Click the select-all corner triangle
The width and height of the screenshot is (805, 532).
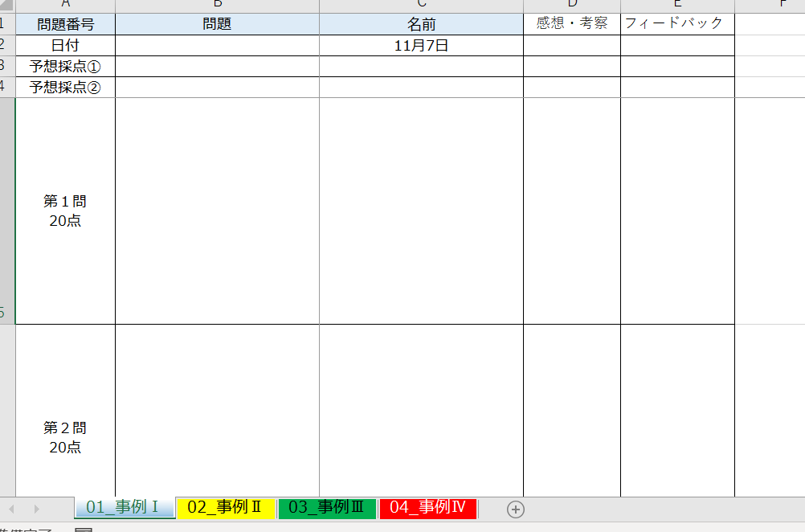pyautogui.click(x=6, y=5)
